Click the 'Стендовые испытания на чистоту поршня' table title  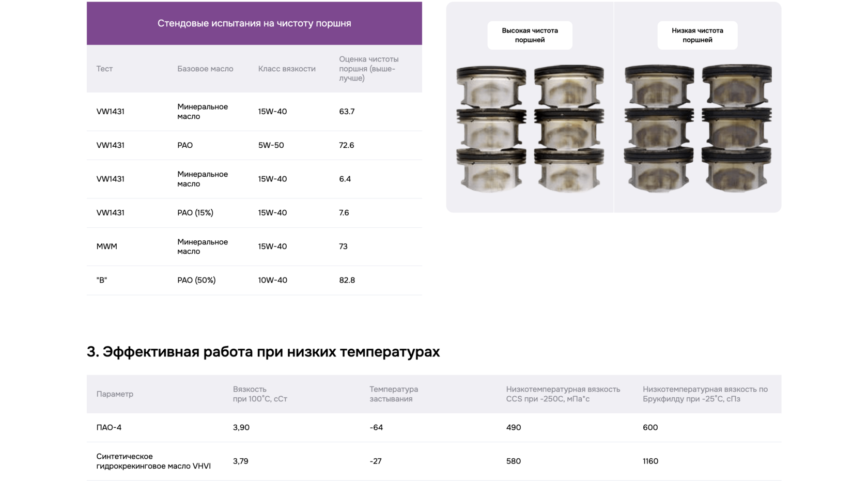tap(254, 23)
